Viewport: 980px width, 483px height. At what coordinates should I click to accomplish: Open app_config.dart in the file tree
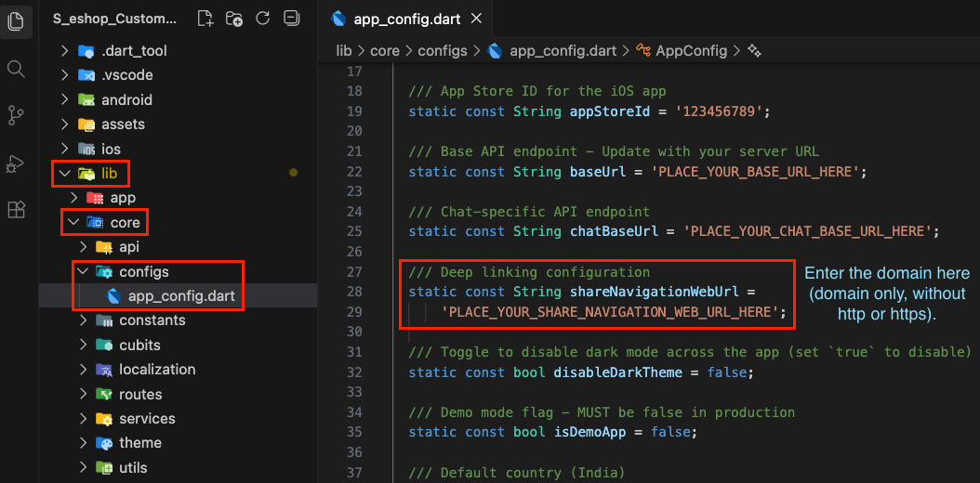pyautogui.click(x=180, y=296)
